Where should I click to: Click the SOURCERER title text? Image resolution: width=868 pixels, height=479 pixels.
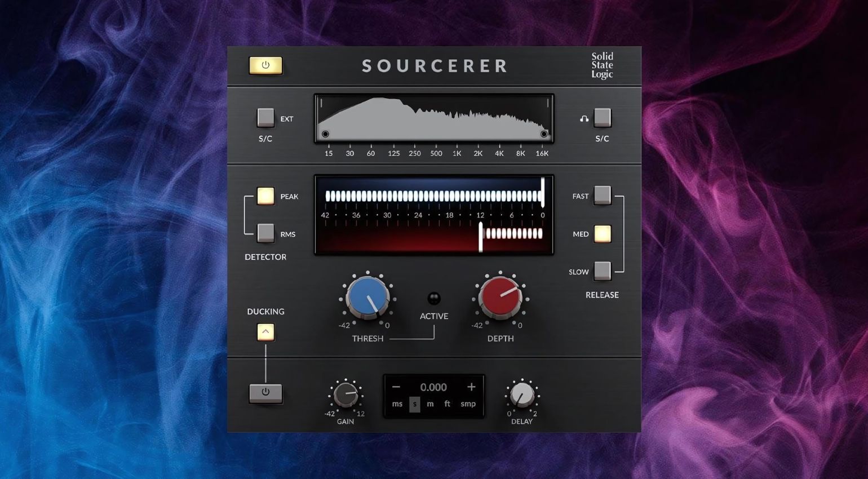(x=434, y=66)
